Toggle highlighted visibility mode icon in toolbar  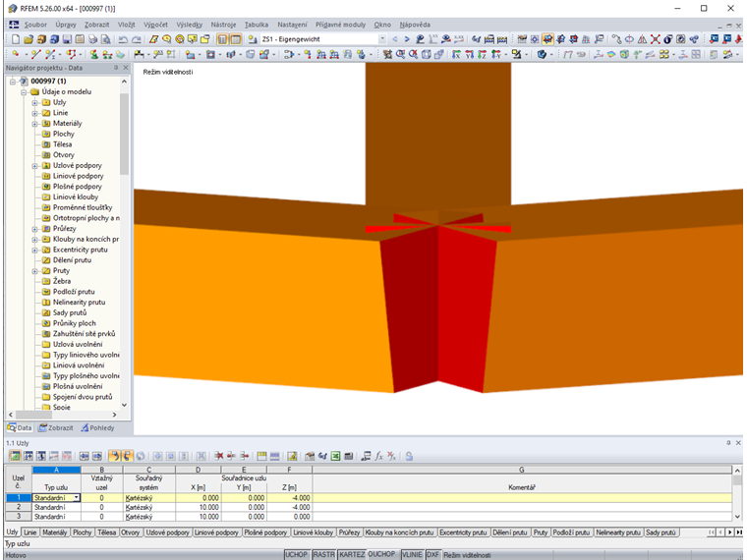pos(547,39)
